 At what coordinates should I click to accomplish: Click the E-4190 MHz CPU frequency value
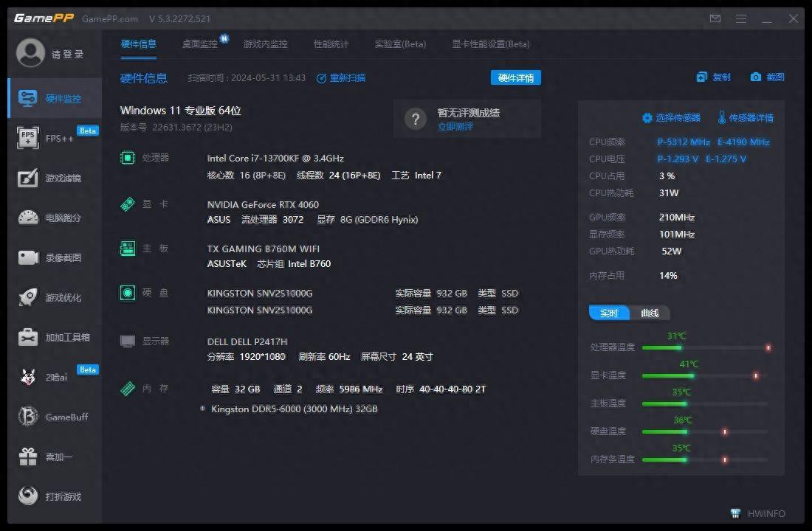pyautogui.click(x=743, y=142)
